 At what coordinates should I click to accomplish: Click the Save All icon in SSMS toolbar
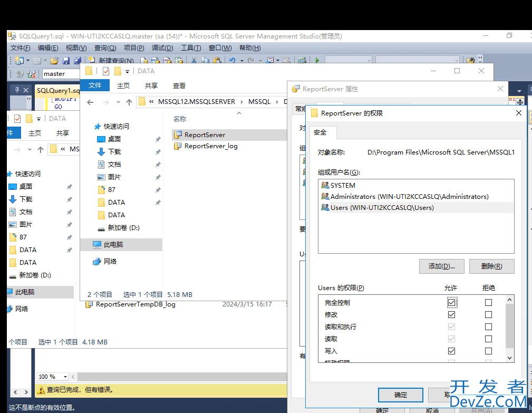[x=78, y=61]
